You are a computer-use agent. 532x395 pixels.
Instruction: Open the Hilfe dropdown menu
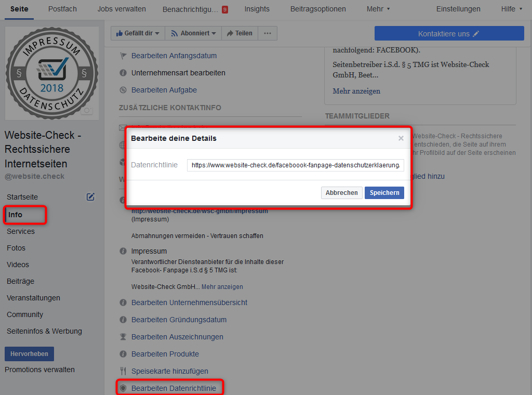click(x=511, y=9)
